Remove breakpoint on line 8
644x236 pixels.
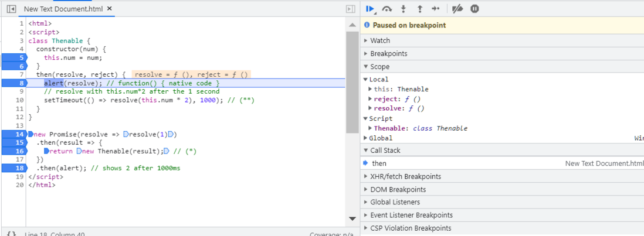click(13, 83)
